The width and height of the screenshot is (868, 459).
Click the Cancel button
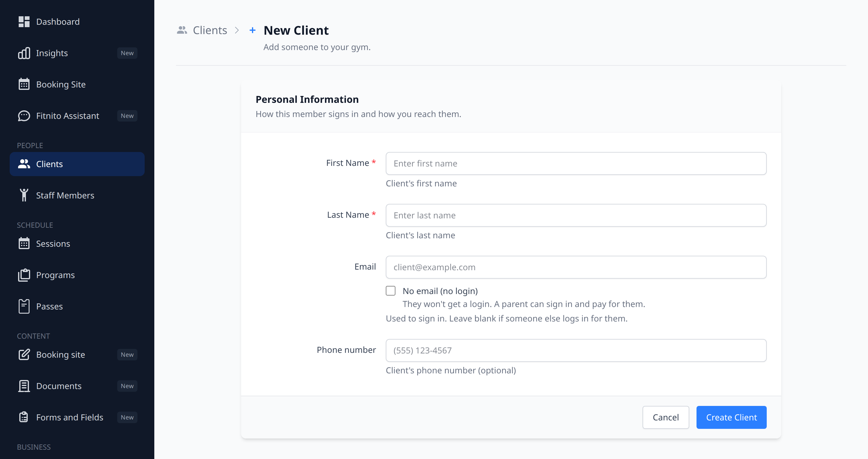click(665, 417)
